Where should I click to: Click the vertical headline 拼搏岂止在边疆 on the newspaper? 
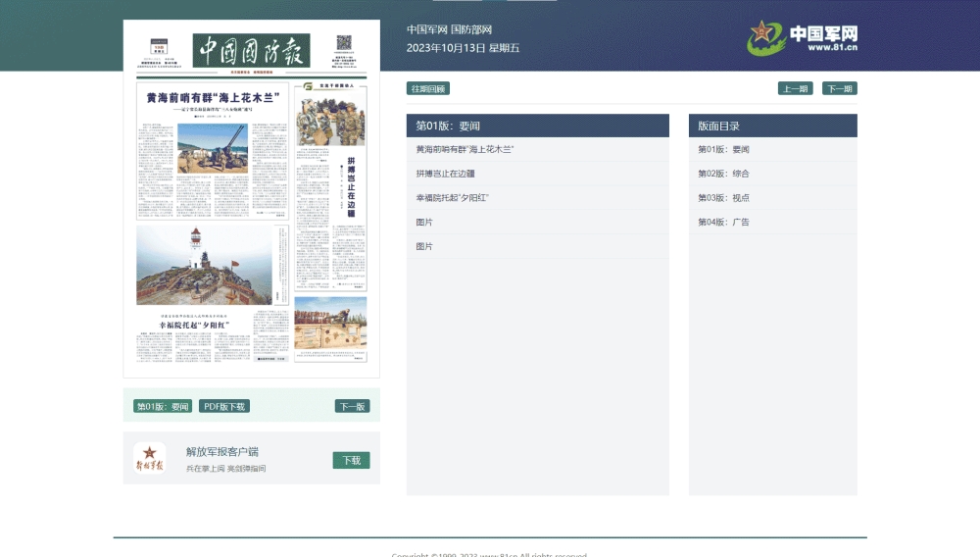point(351,187)
